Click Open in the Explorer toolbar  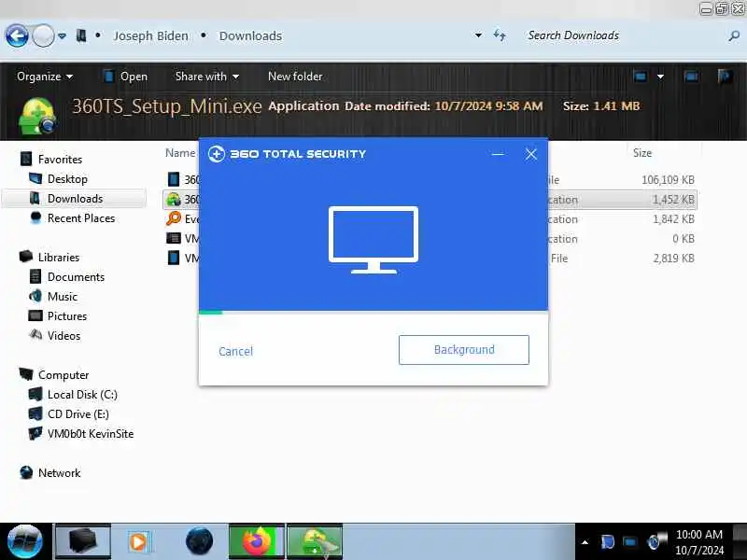click(126, 77)
